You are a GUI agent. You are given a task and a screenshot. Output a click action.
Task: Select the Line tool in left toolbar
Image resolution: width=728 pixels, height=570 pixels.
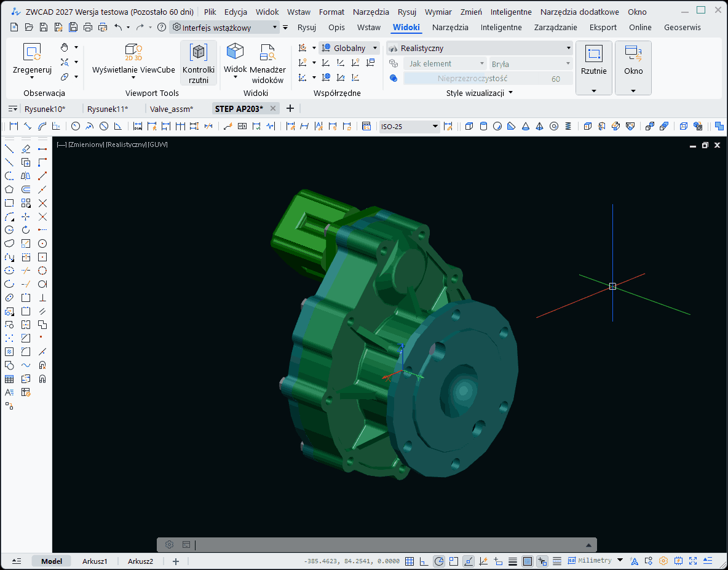pos(9,148)
